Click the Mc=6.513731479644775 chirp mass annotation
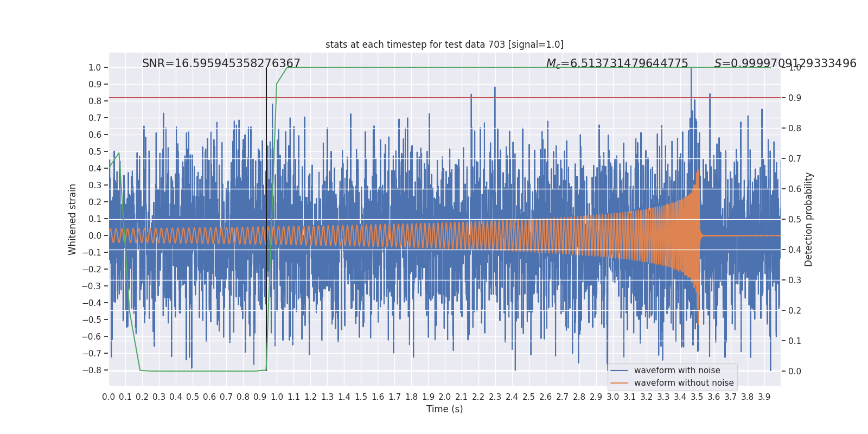The image size is (868, 434). point(617,64)
